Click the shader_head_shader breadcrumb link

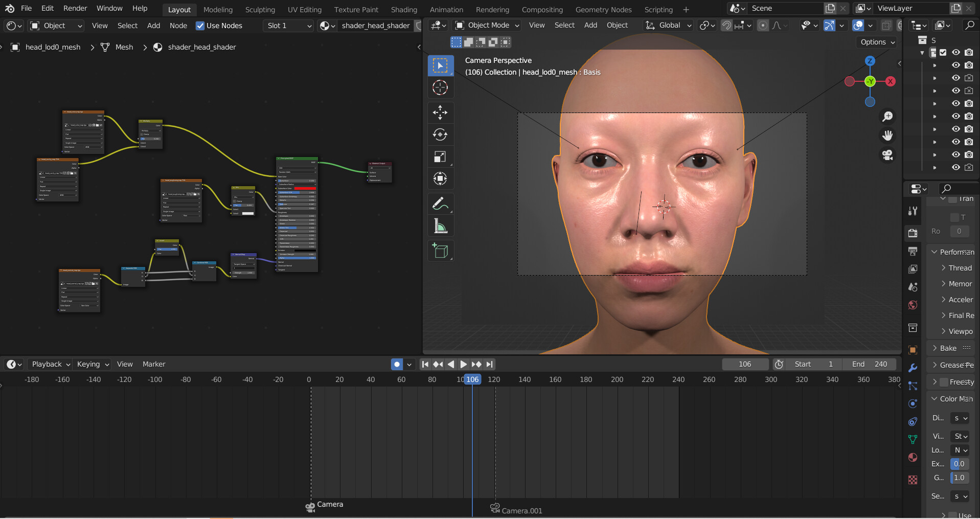202,47
